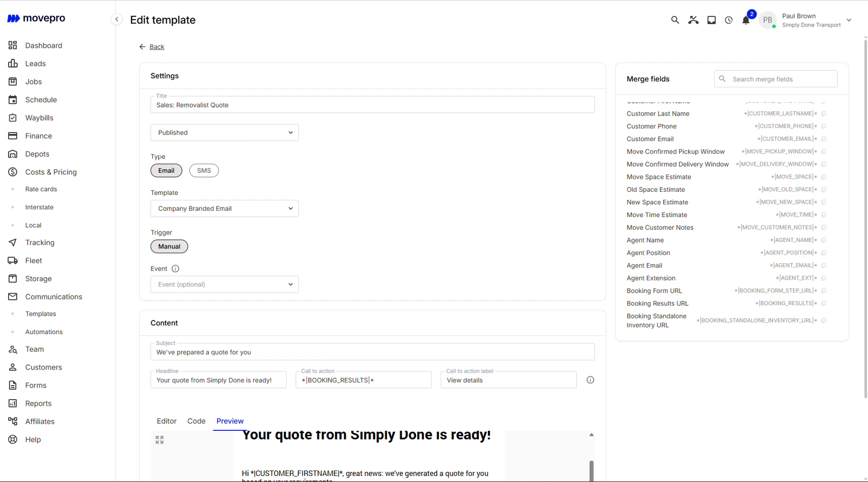Click the Headline input field

pyautogui.click(x=219, y=380)
